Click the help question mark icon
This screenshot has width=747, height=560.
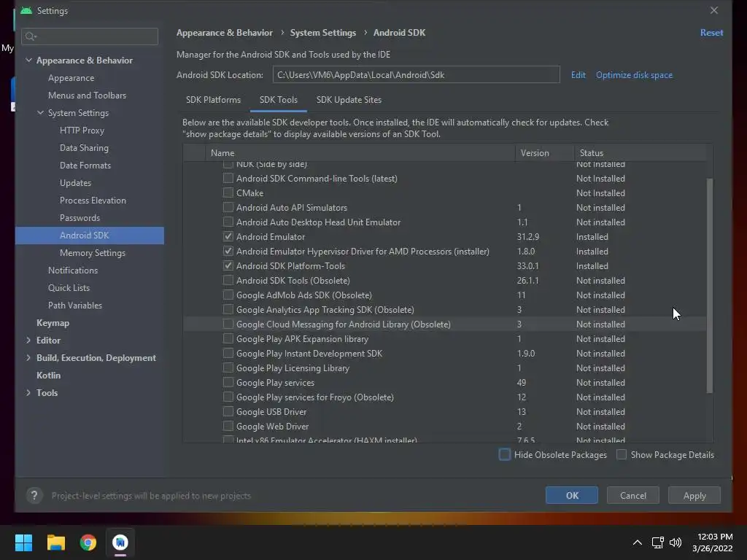[34, 496]
